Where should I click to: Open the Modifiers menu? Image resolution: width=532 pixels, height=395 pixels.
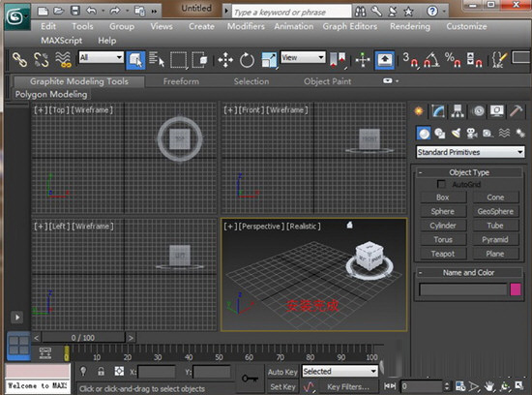(246, 26)
